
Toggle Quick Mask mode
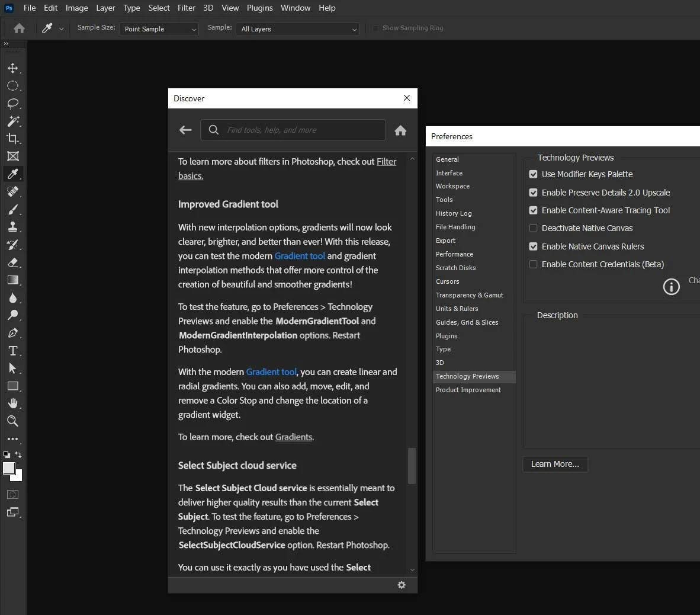pyautogui.click(x=13, y=494)
